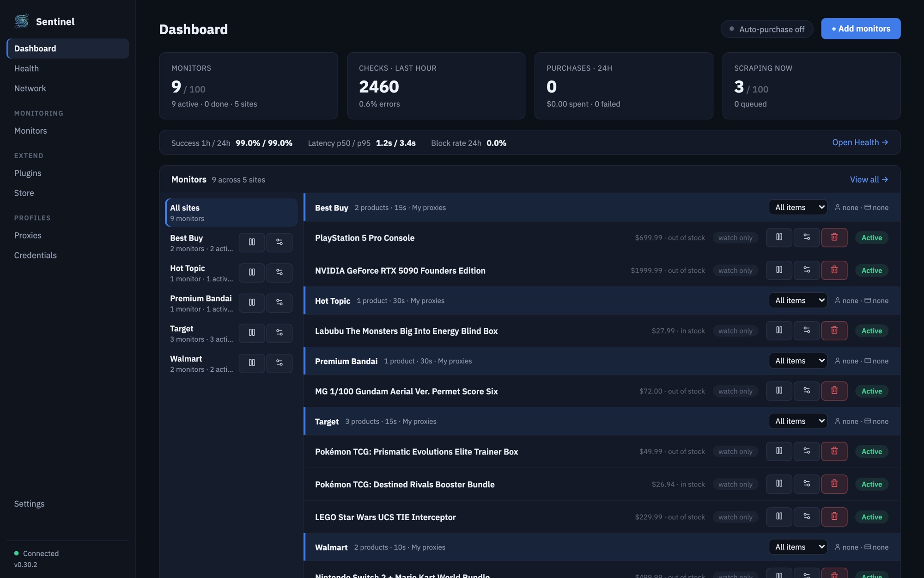Toggle Active status for LEGO TIE Interceptor

click(872, 517)
